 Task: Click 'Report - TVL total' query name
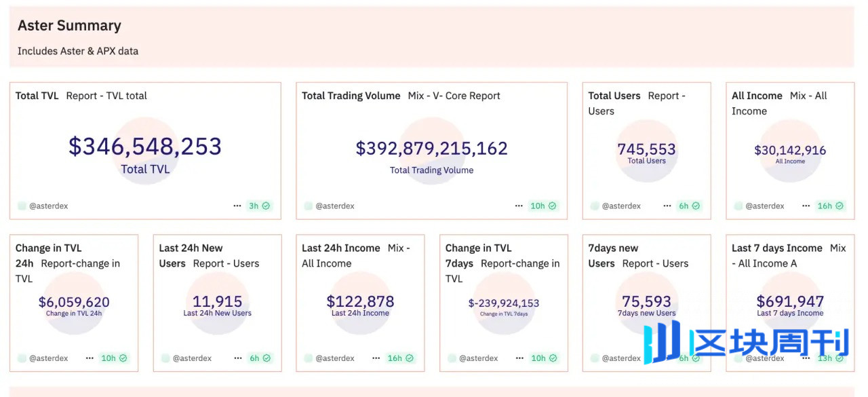coord(106,96)
